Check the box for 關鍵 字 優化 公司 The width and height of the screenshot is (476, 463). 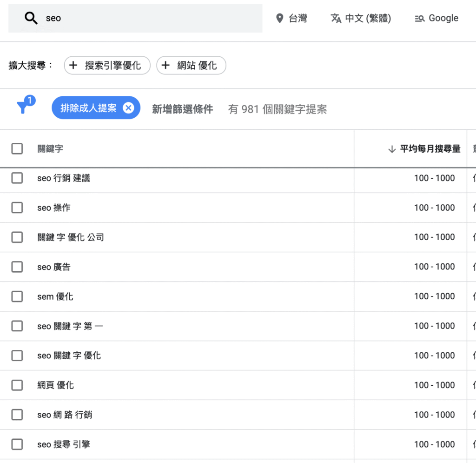(x=17, y=237)
